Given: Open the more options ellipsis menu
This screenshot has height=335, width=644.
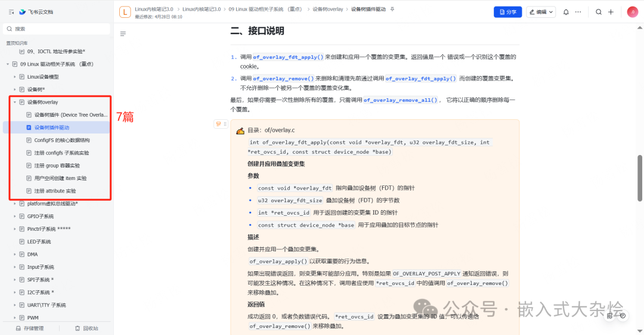Looking at the screenshot, I should coord(578,12).
